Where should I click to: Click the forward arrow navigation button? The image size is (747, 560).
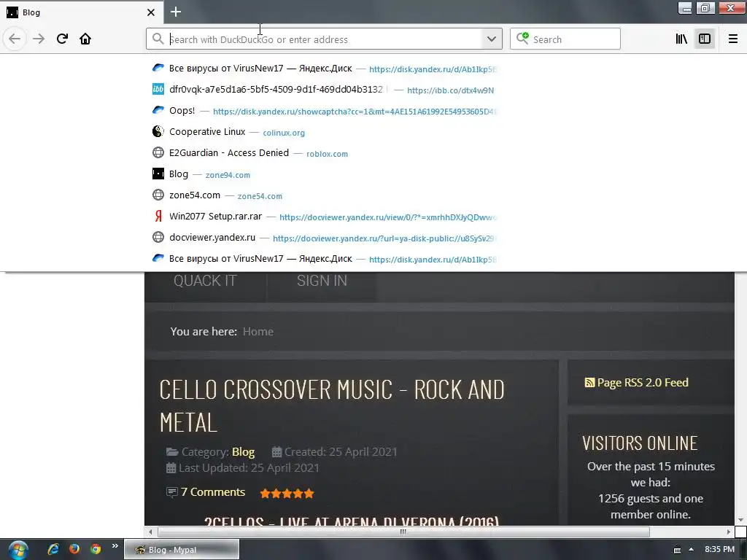[x=39, y=39]
